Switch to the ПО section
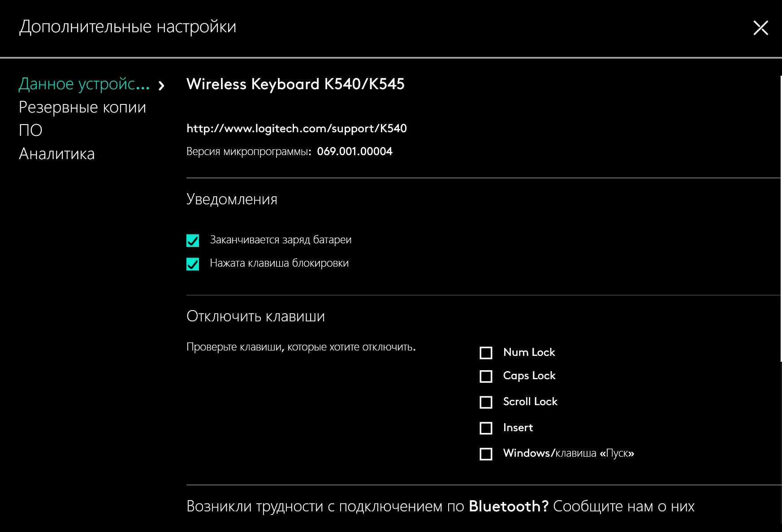Image resolution: width=782 pixels, height=532 pixels. click(x=30, y=130)
